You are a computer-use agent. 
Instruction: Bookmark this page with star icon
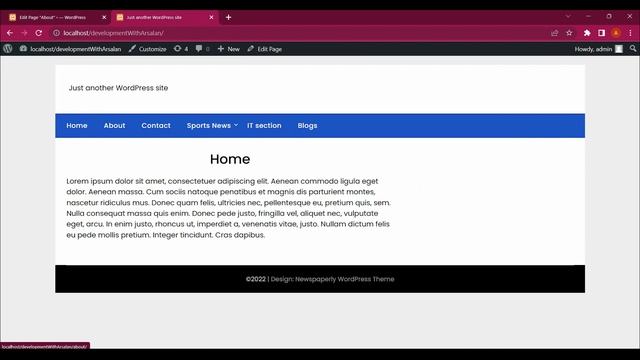tap(569, 33)
